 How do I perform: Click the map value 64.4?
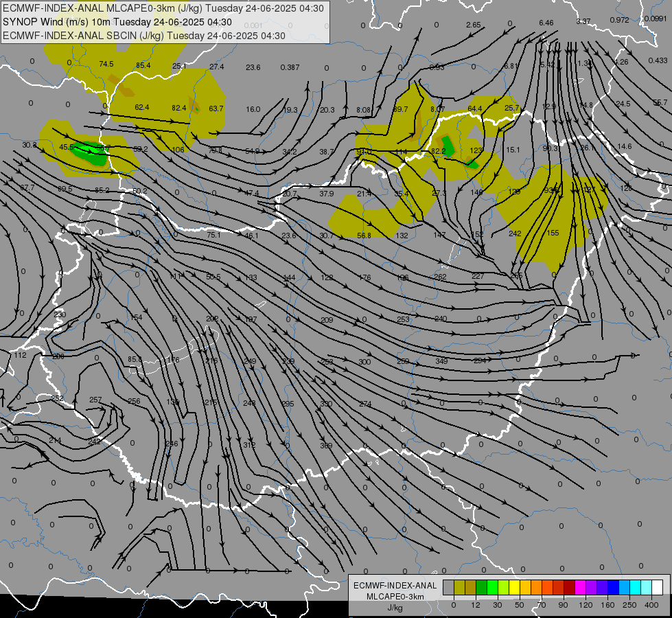click(x=475, y=108)
